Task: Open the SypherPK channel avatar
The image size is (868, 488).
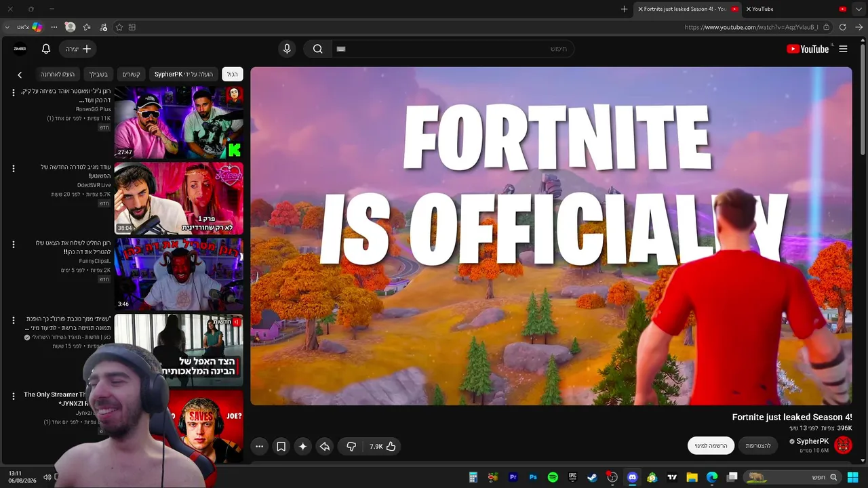Action: coord(843,445)
